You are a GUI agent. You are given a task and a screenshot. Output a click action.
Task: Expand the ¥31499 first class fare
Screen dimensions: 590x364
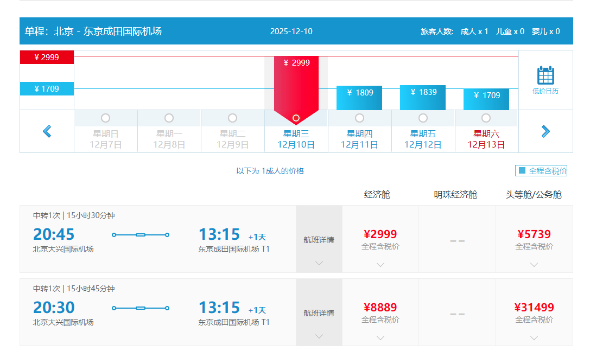534,337
